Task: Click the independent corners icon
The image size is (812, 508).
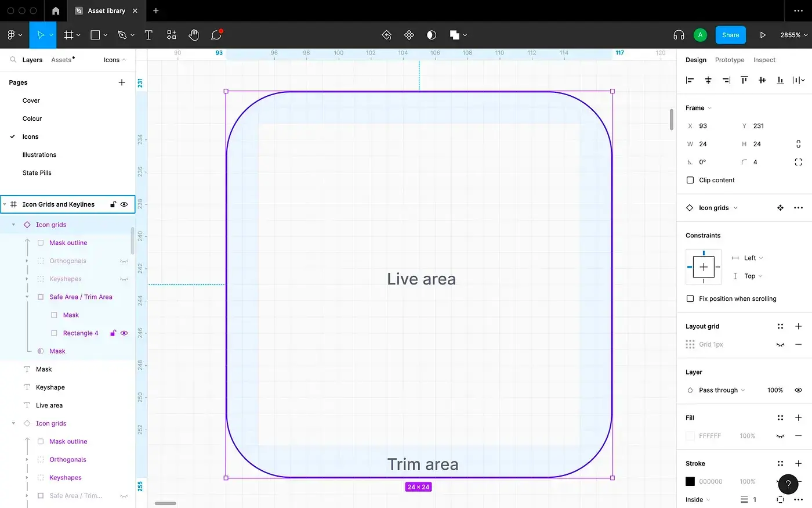Action: [798, 162]
